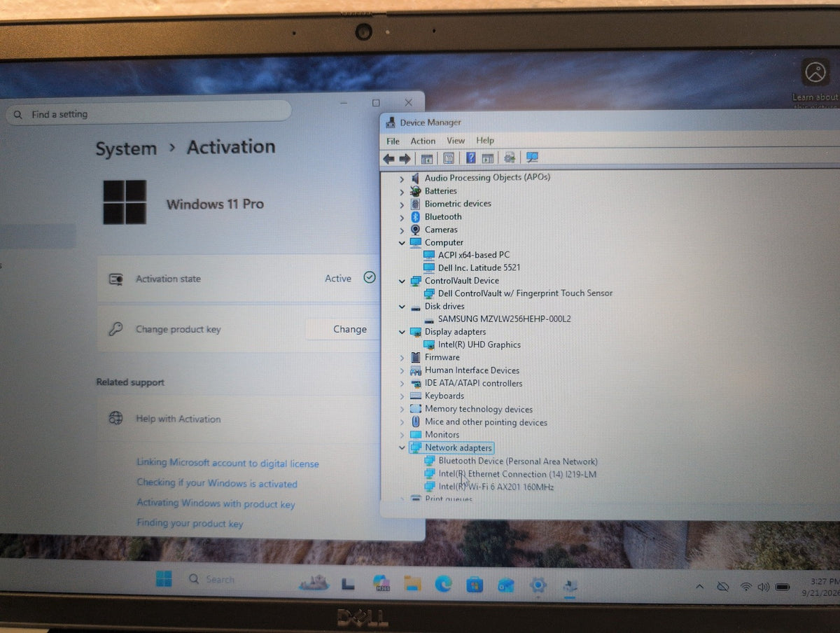Collapse the Display adapters node
Screen dimensions: 840x633
[402, 332]
